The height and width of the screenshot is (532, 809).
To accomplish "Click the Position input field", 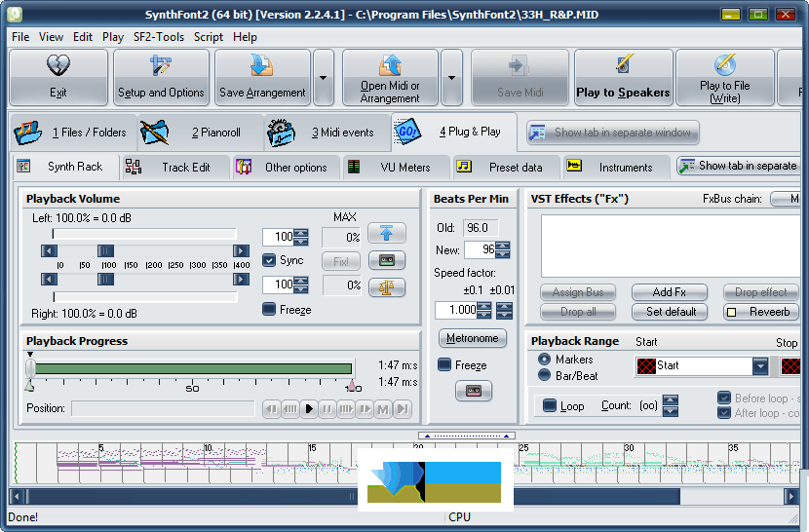I will point(163,408).
